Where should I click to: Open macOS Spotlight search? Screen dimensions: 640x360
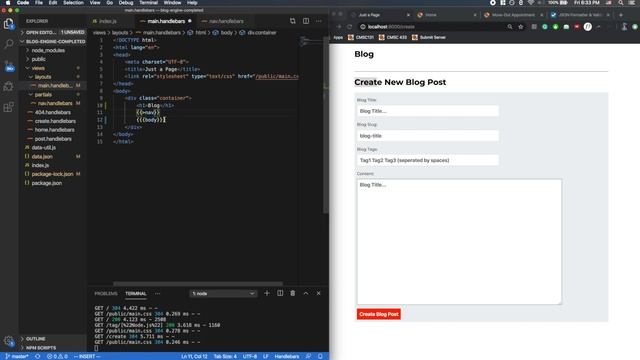click(x=620, y=2)
